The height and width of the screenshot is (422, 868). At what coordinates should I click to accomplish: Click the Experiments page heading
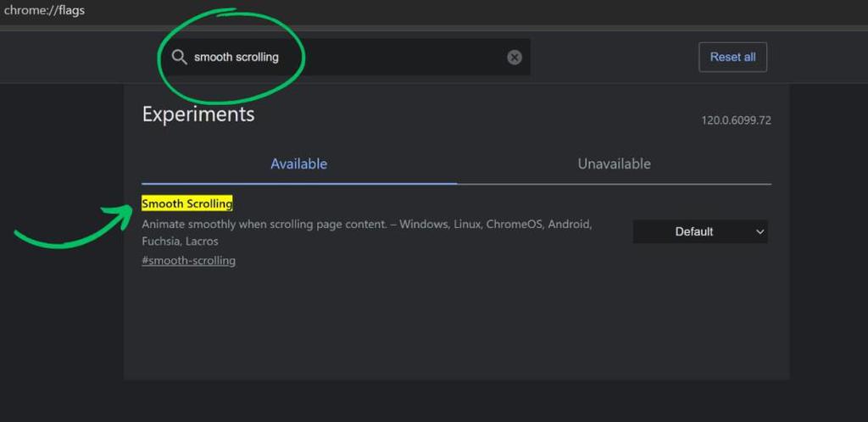click(198, 114)
